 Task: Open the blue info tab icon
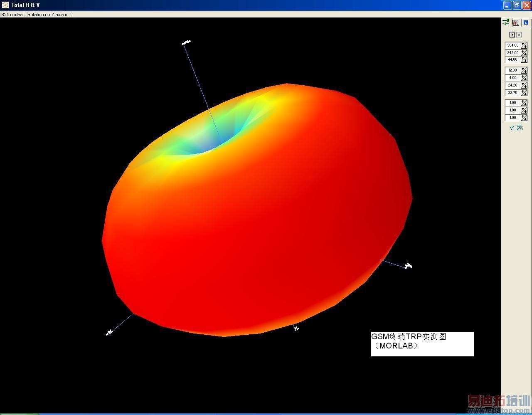526,22
